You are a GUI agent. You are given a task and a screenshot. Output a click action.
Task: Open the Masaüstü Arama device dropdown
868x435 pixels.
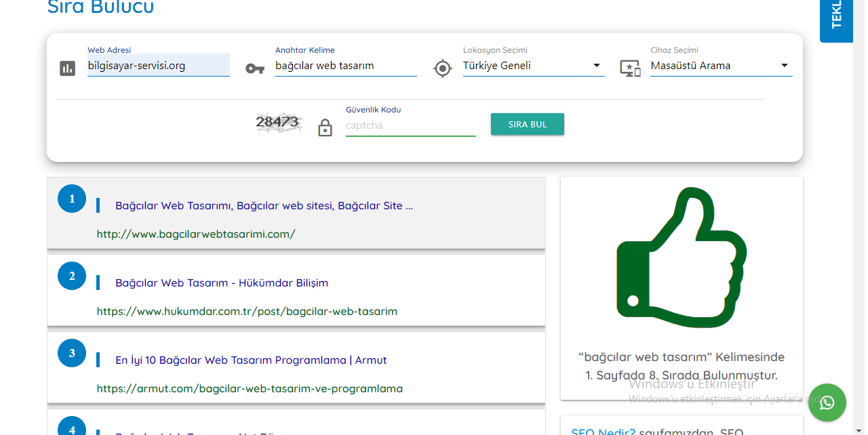[x=722, y=66]
